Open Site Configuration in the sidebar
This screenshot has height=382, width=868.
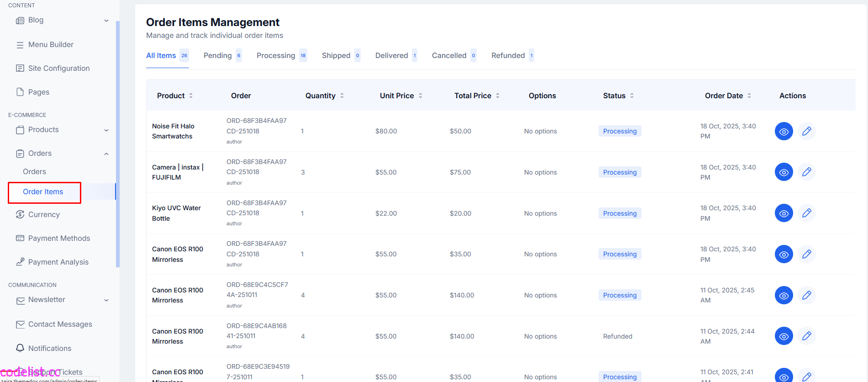point(59,68)
